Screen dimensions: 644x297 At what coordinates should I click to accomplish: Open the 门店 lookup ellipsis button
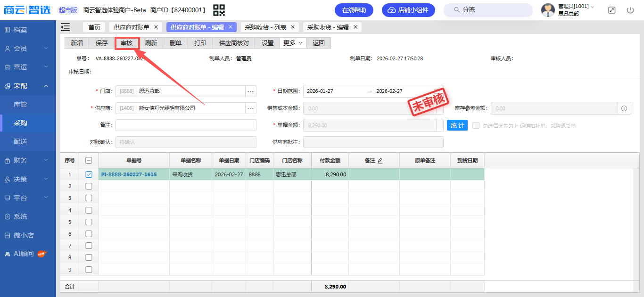(251, 91)
